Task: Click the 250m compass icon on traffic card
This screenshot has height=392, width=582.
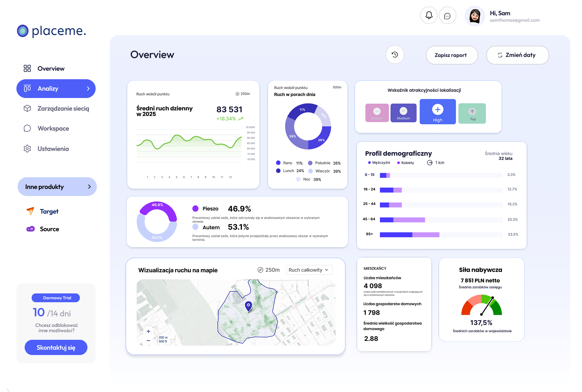Action: (x=237, y=94)
